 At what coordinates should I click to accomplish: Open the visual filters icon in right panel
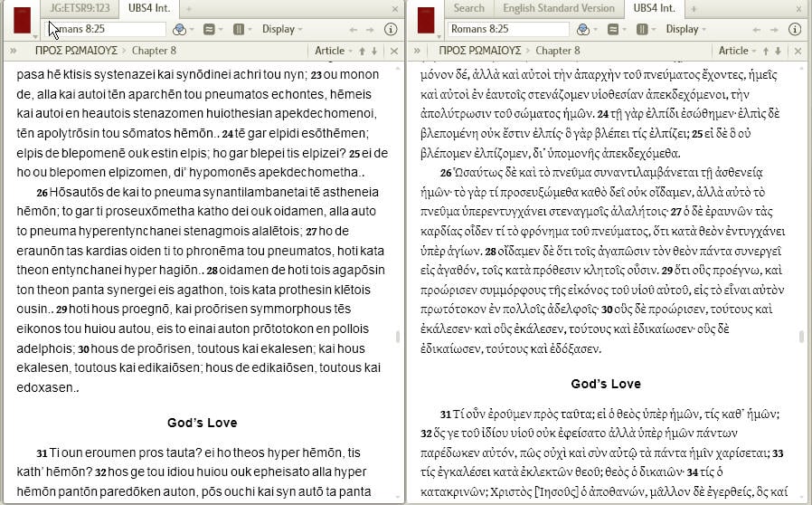[582, 30]
